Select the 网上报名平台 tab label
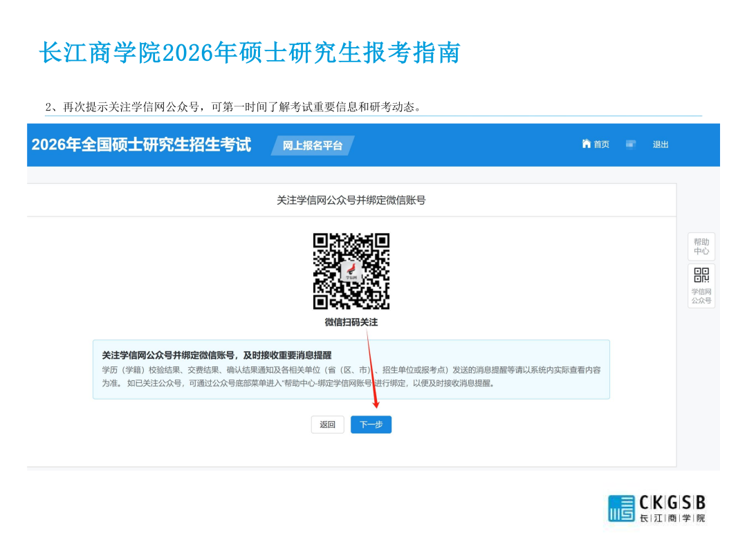Viewport: 747px width, 560px height. [x=313, y=145]
